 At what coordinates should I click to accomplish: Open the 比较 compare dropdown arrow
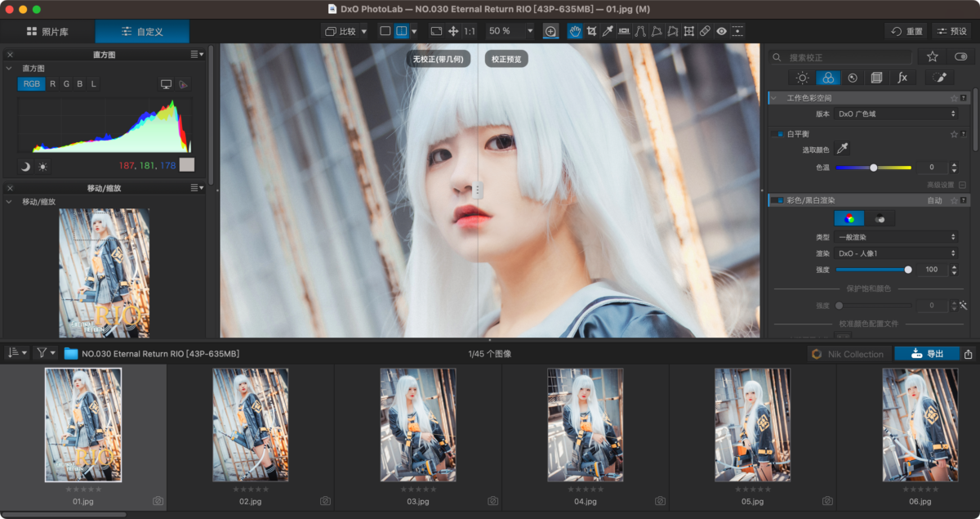pyautogui.click(x=363, y=31)
